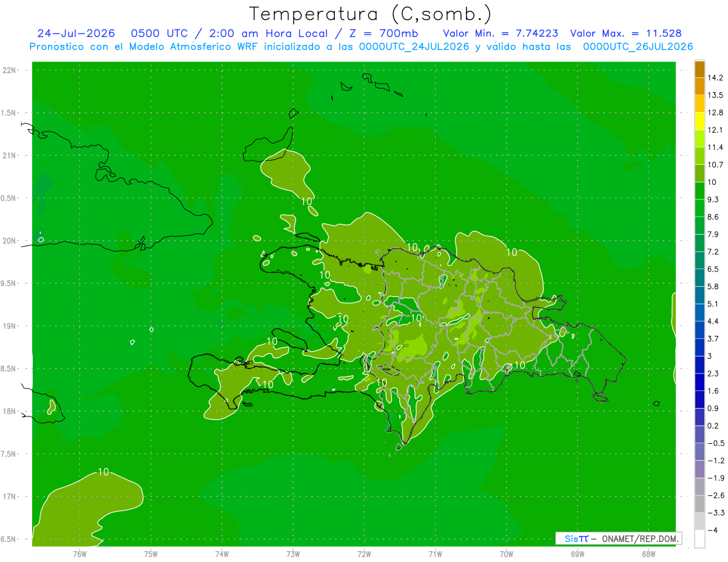728x562 pixels.
Task: Click the '74W' longitude axis label
Action: click(x=222, y=554)
